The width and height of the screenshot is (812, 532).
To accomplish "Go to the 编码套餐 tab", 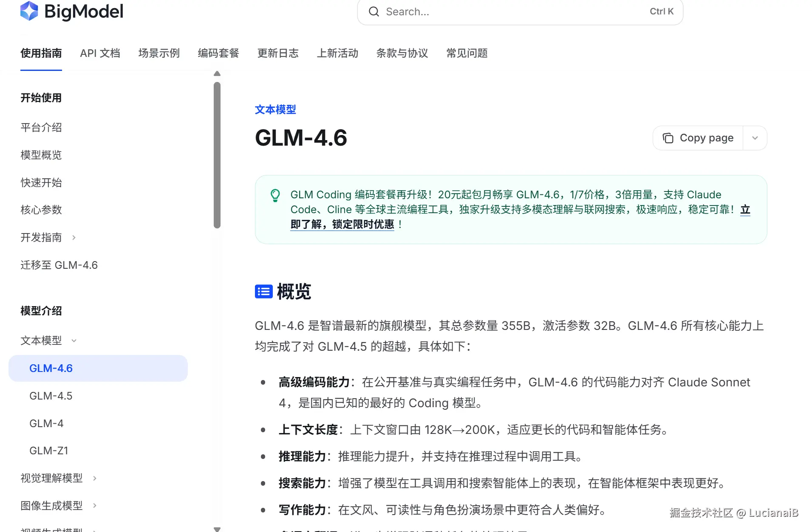I will point(219,53).
